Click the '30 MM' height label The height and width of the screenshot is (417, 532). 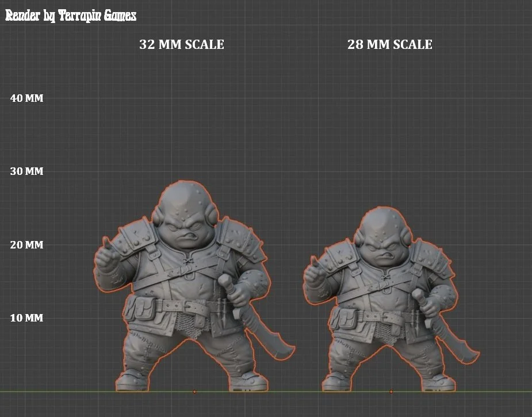coord(27,171)
